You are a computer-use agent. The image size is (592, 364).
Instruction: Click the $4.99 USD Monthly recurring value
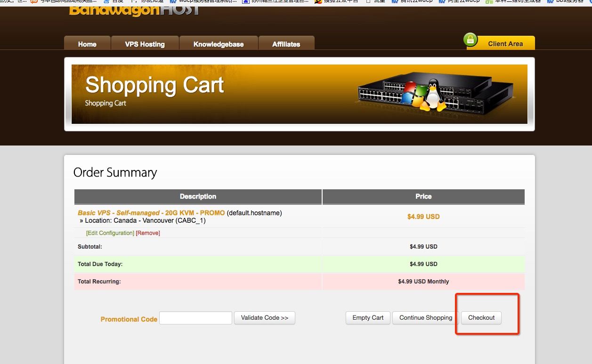tap(423, 282)
